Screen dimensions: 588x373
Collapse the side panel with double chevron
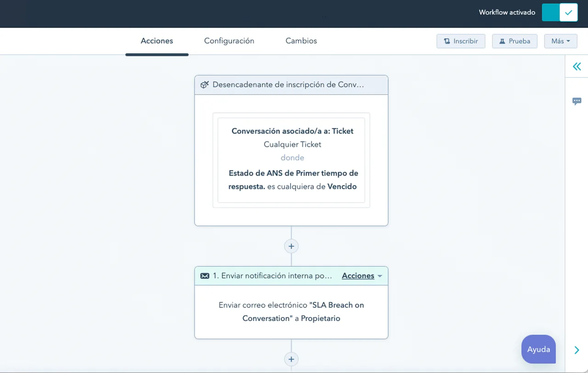[x=577, y=67]
